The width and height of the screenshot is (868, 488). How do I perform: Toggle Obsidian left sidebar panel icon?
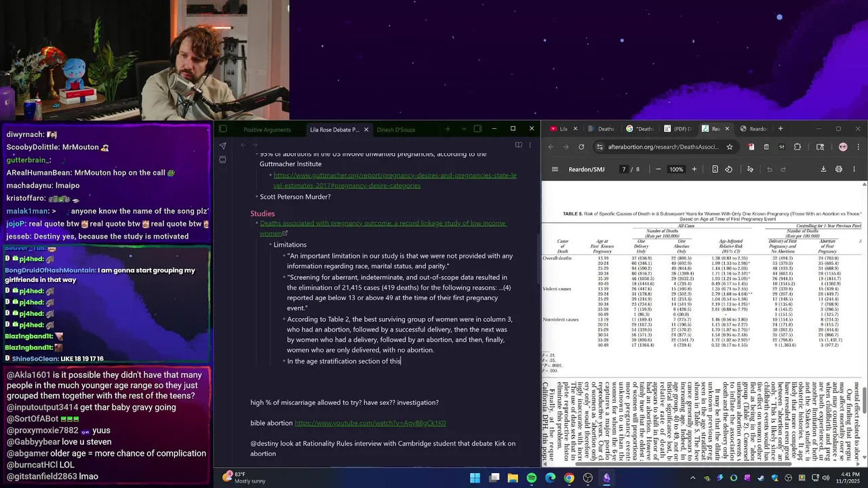(x=223, y=129)
